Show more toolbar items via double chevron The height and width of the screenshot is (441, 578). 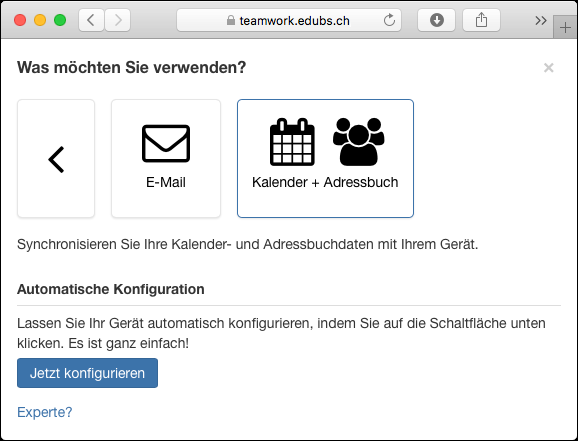point(541,20)
